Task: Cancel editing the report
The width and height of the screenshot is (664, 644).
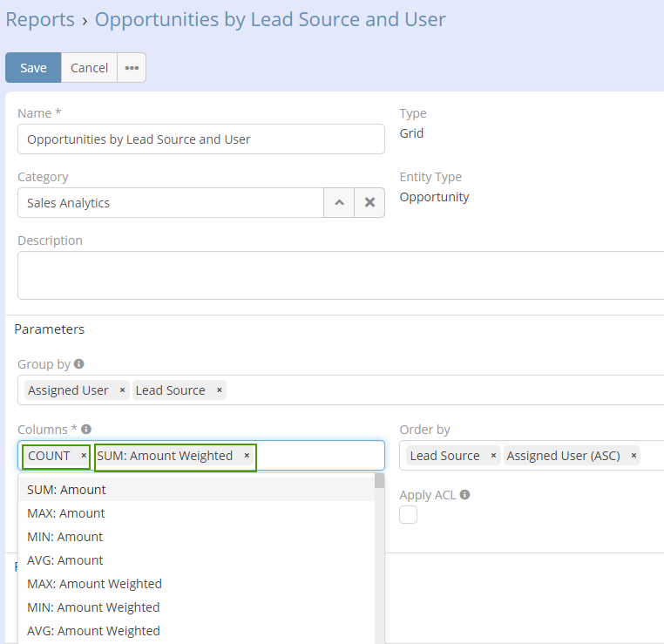Action: pyautogui.click(x=89, y=68)
